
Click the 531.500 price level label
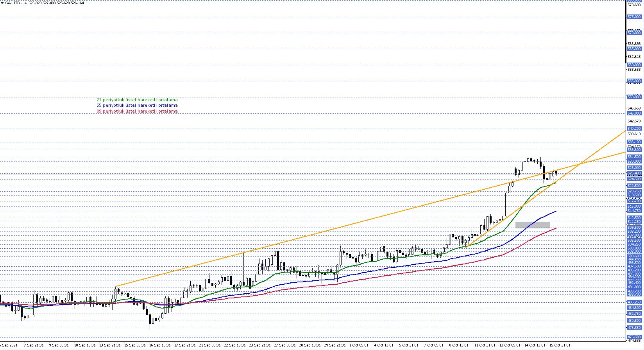634,157
